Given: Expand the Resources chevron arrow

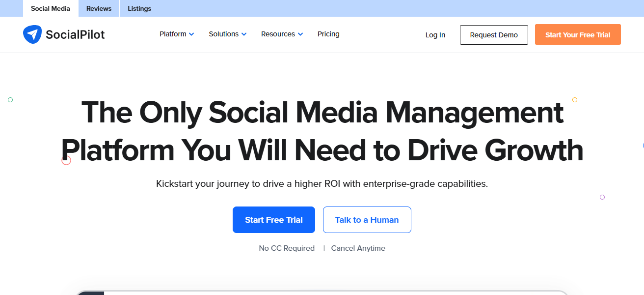Looking at the screenshot, I should 301,34.
